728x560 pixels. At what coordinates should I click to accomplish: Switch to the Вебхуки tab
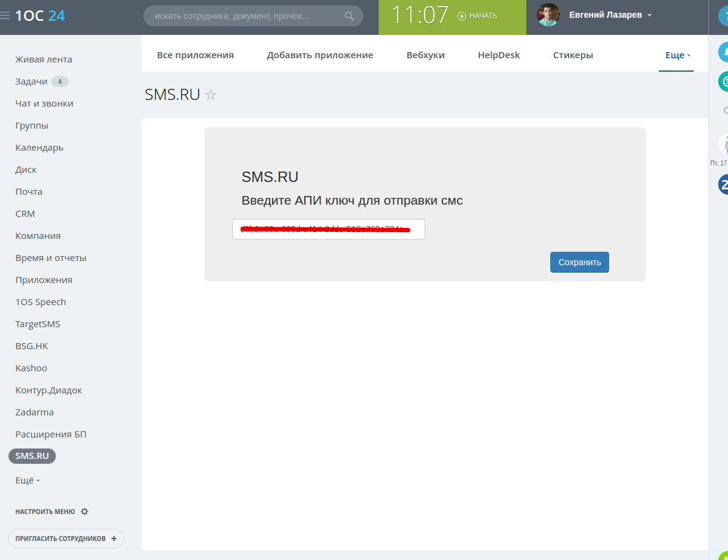pyautogui.click(x=425, y=55)
